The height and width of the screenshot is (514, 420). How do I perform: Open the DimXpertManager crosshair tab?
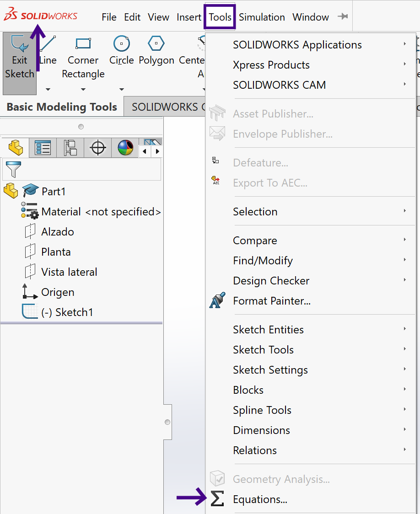98,148
